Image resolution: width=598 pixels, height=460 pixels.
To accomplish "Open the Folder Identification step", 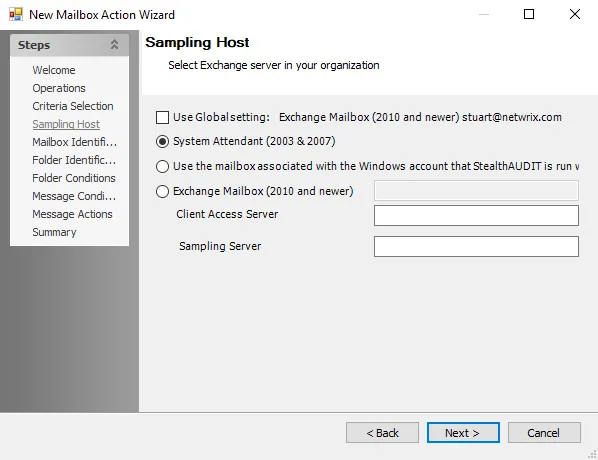I will [74, 160].
